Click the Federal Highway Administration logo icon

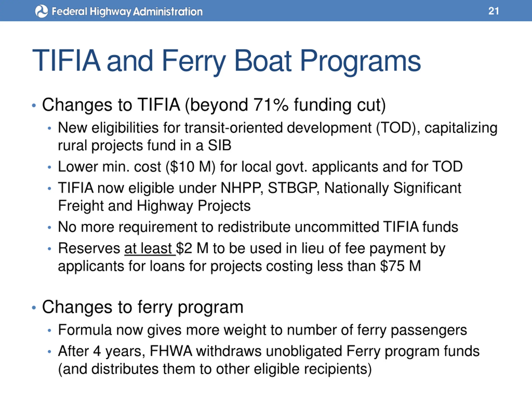[x=41, y=11]
